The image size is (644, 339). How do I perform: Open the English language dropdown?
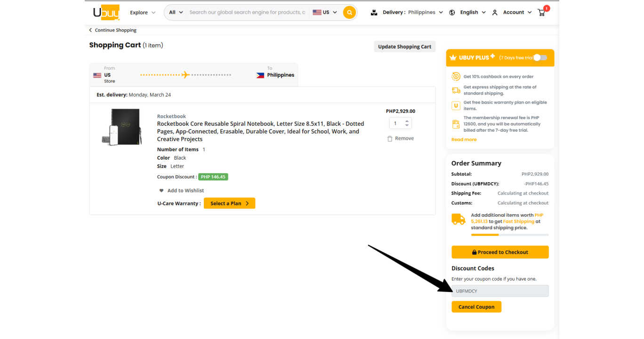click(x=473, y=12)
